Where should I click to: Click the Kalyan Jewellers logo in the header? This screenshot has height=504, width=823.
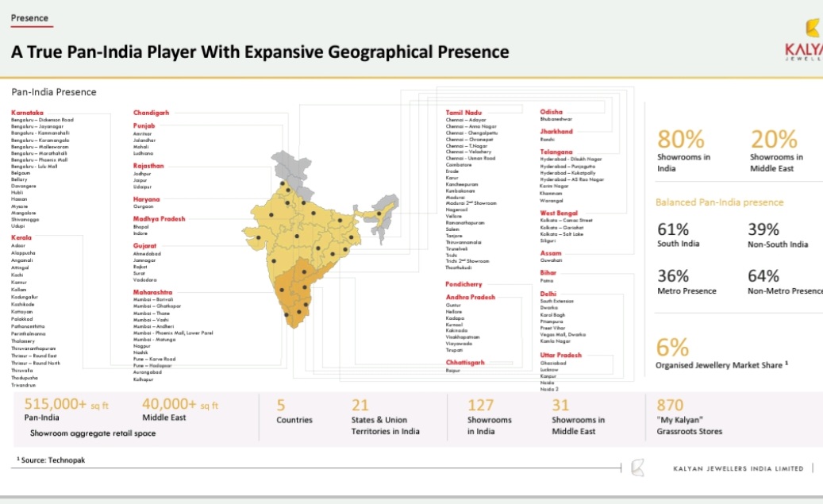tap(805, 40)
